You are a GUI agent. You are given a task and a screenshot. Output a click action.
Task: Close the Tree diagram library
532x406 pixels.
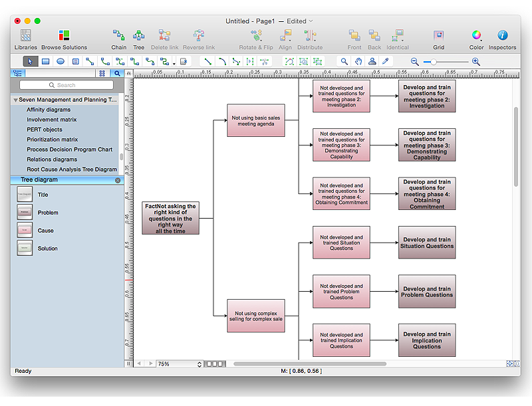point(118,180)
